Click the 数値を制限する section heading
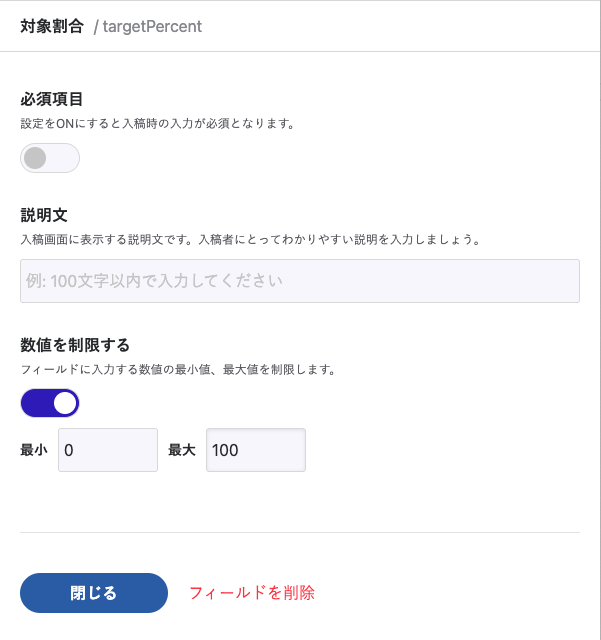The image size is (601, 640). coord(75,345)
